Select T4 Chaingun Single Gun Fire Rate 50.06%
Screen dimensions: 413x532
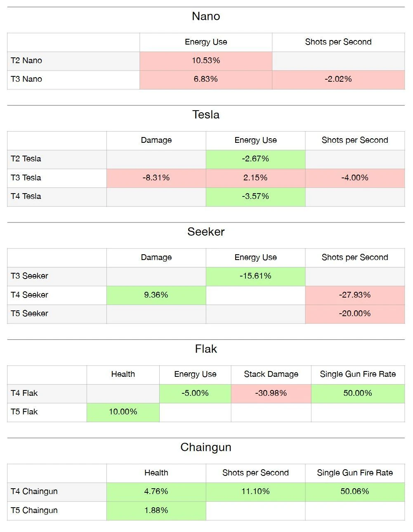click(x=354, y=491)
